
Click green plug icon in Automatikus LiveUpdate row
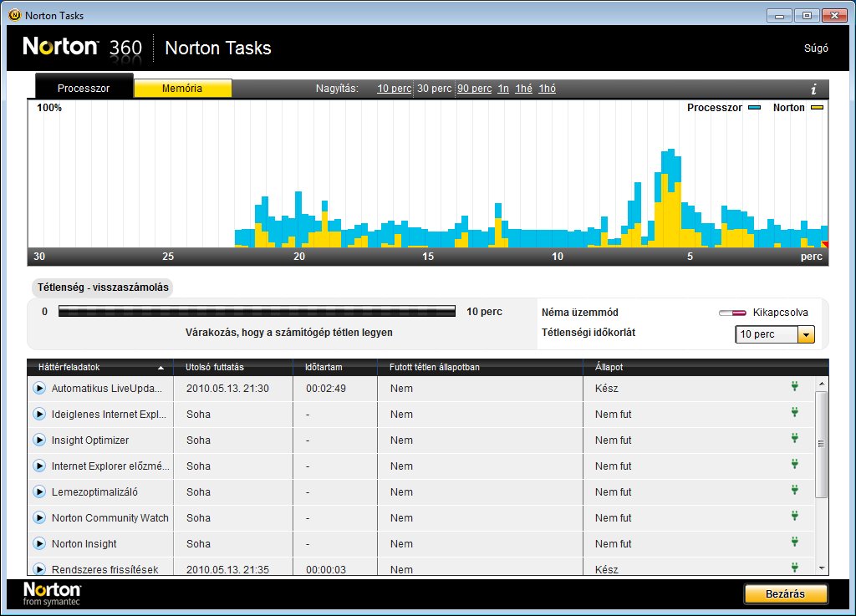click(x=794, y=387)
